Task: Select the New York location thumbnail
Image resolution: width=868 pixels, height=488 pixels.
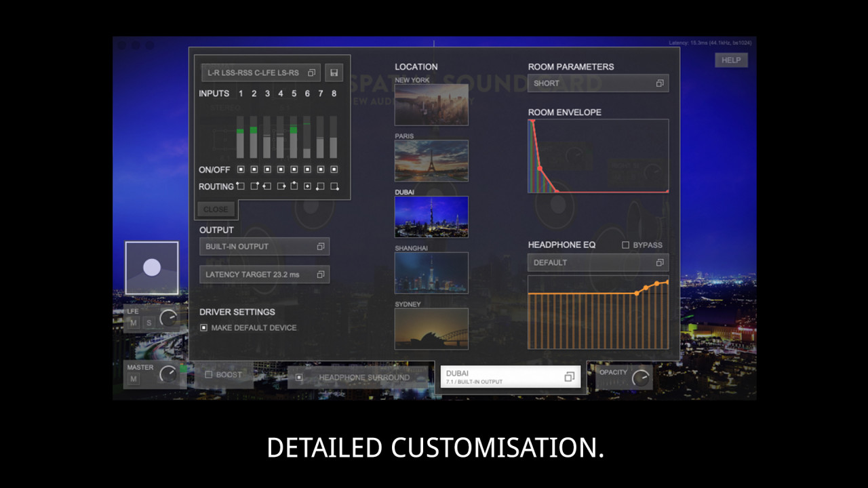Action: click(431, 105)
